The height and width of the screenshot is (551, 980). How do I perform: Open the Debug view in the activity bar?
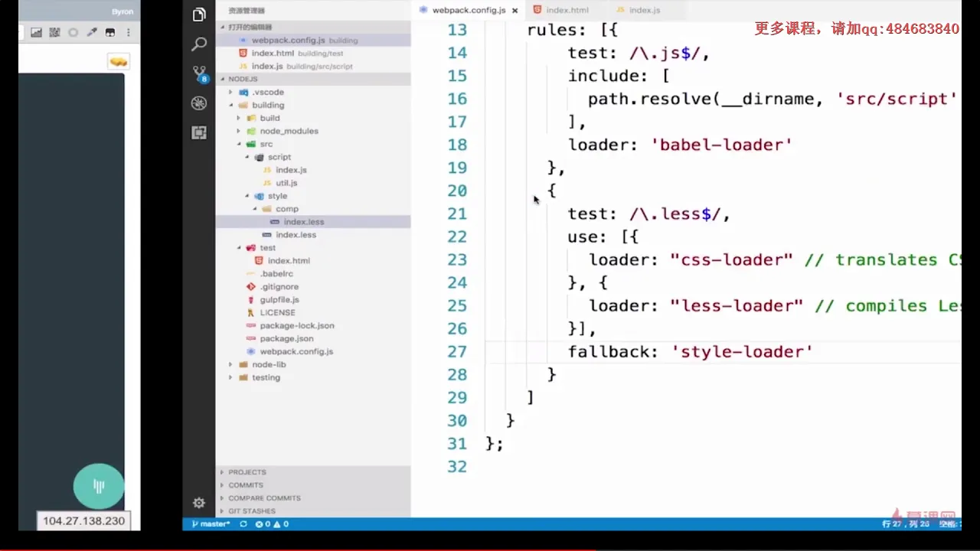199,103
